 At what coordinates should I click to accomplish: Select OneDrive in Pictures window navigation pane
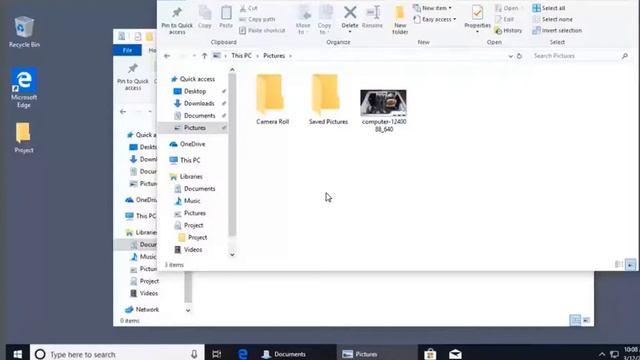tap(187, 144)
